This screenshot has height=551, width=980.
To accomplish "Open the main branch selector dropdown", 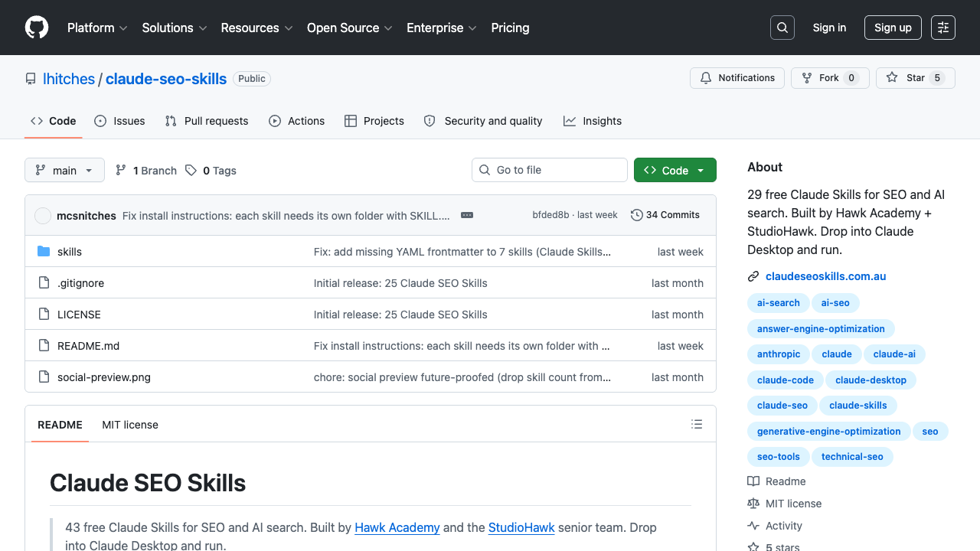I will (x=64, y=170).
